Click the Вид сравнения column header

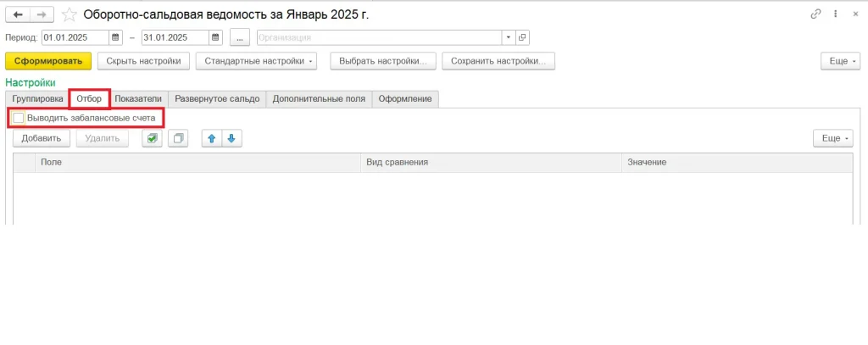491,162
